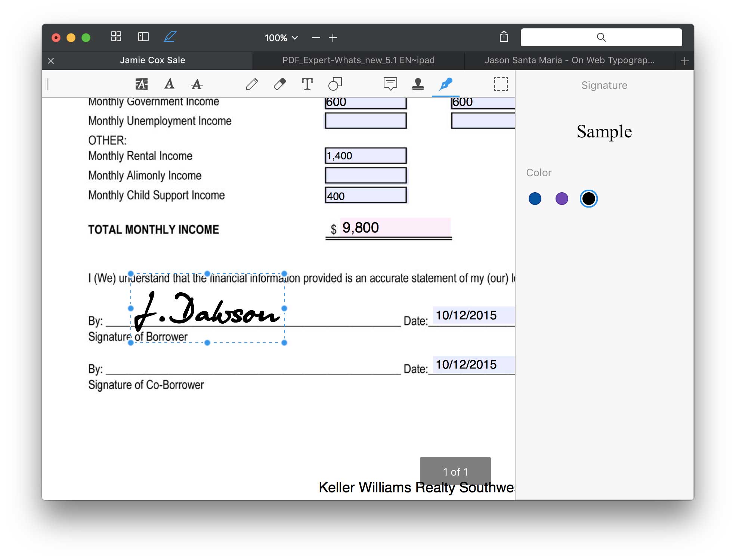Pick the pencil drawing tool
Viewport: 736px width, 560px height.
pos(252,84)
